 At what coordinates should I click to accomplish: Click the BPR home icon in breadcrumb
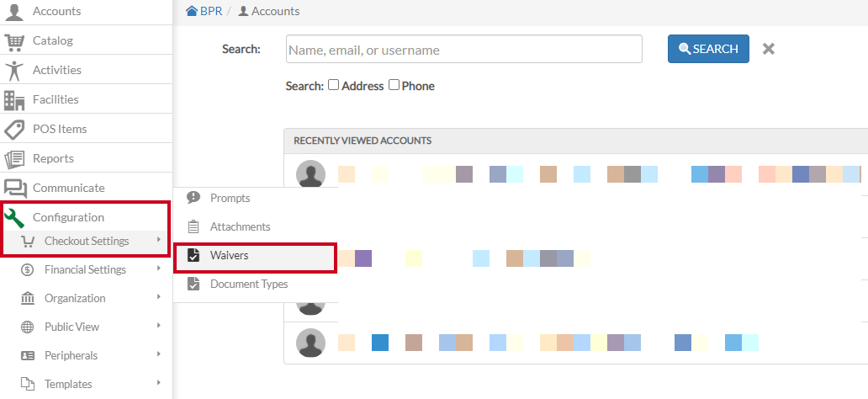(x=192, y=11)
